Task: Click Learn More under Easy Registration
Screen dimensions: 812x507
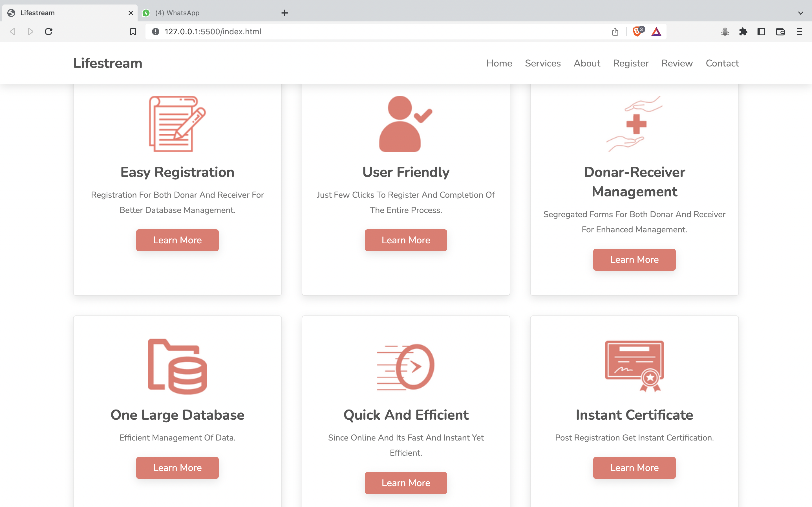Action: click(x=177, y=240)
